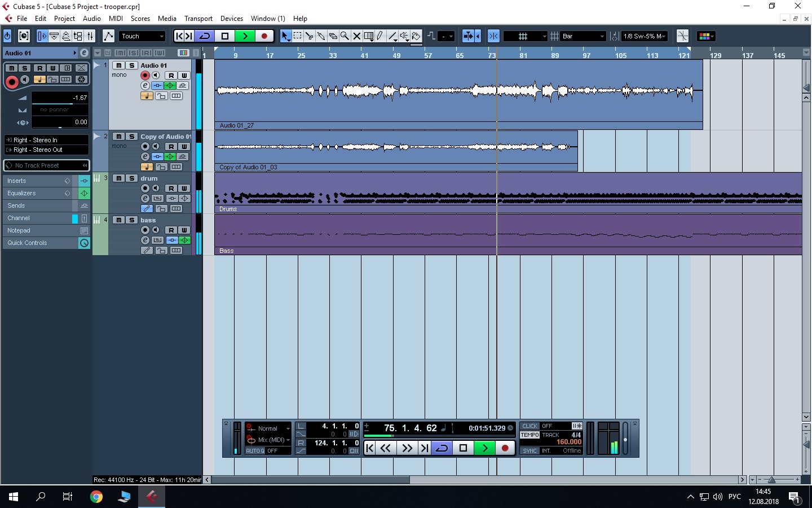Select the Play speaker tool
Screen dimensions: 812x508
[x=404, y=36]
